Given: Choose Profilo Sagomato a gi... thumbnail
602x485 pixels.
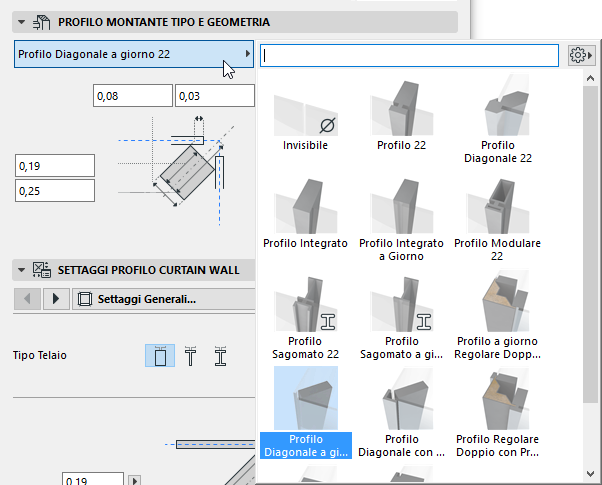Looking at the screenshot, I should 402,304.
